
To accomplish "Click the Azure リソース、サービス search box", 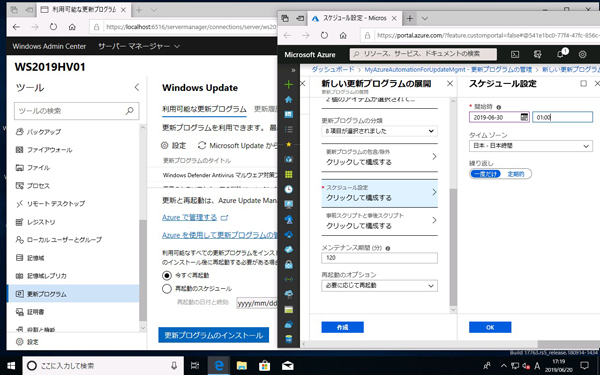I will tap(423, 54).
